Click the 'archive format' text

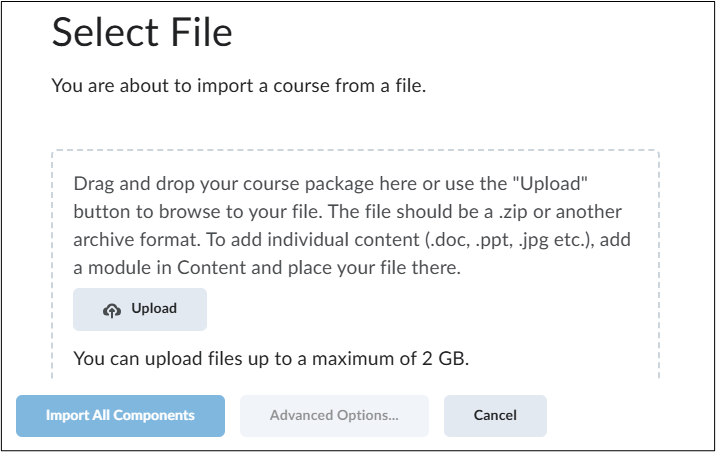click(x=137, y=240)
